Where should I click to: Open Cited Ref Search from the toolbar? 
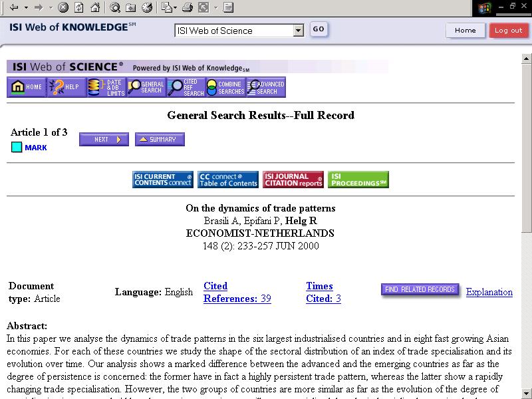pyautogui.click(x=186, y=88)
